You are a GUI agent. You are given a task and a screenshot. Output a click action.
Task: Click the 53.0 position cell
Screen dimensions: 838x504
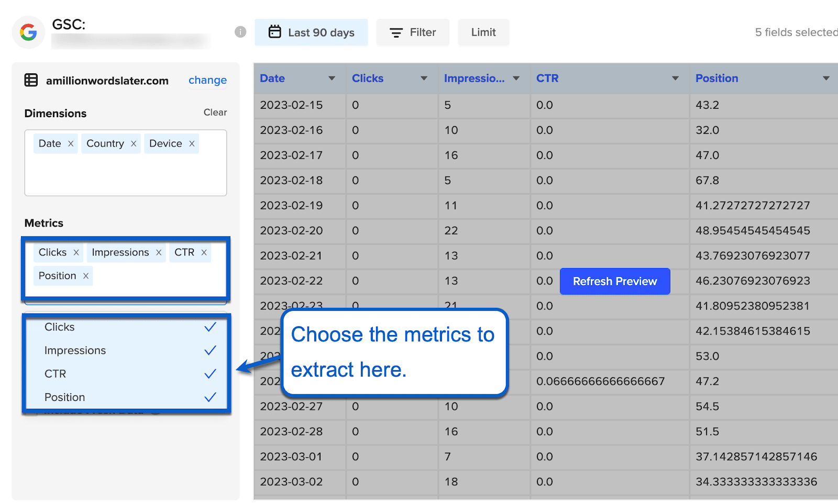point(763,356)
